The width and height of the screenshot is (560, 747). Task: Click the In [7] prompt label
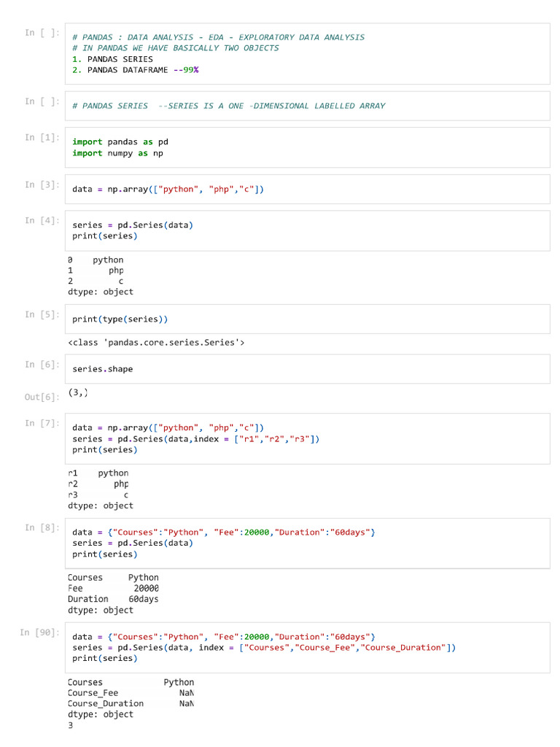(x=42, y=424)
